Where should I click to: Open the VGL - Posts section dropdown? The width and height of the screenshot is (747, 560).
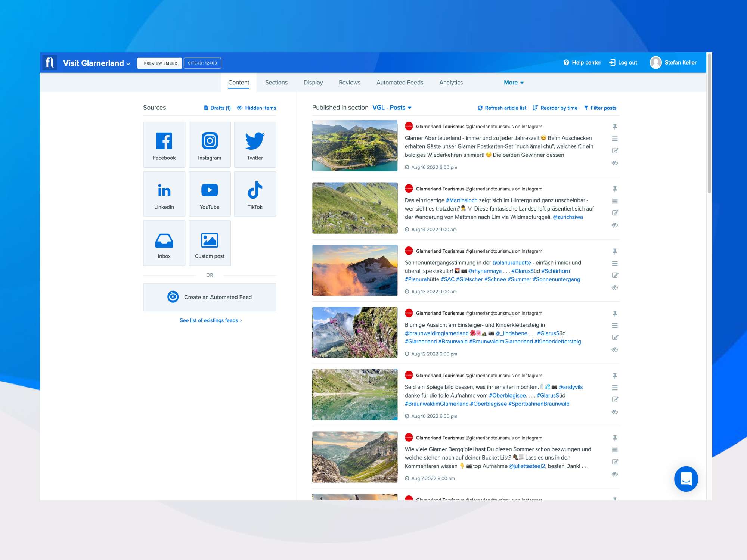[x=392, y=108]
